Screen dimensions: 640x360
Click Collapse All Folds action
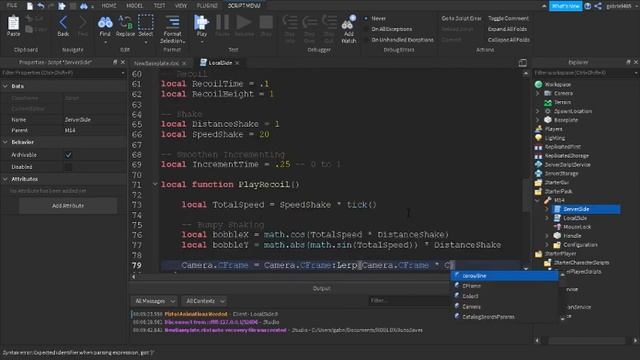[509, 40]
